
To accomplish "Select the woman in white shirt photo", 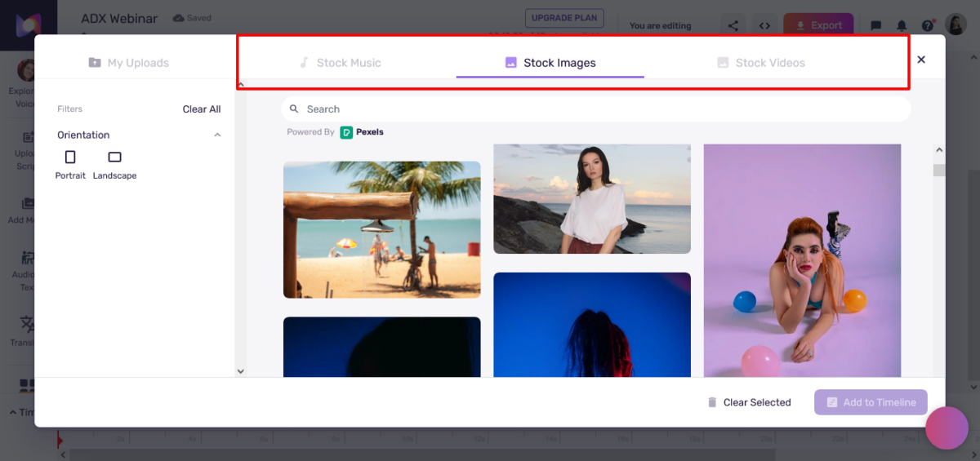I will point(592,199).
